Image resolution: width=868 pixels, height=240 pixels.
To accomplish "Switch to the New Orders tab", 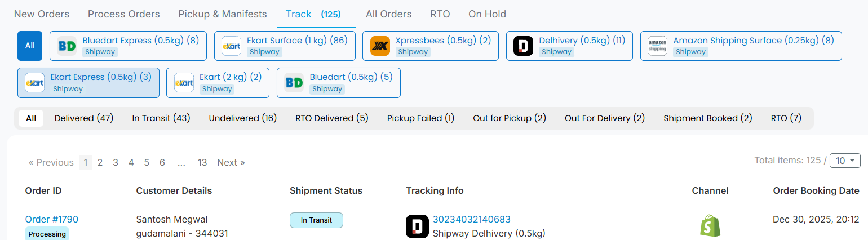I will (x=42, y=14).
